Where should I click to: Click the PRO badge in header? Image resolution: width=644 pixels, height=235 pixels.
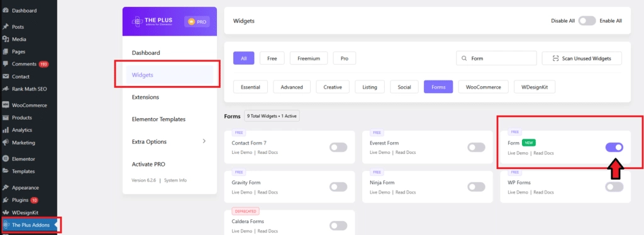pos(197,22)
